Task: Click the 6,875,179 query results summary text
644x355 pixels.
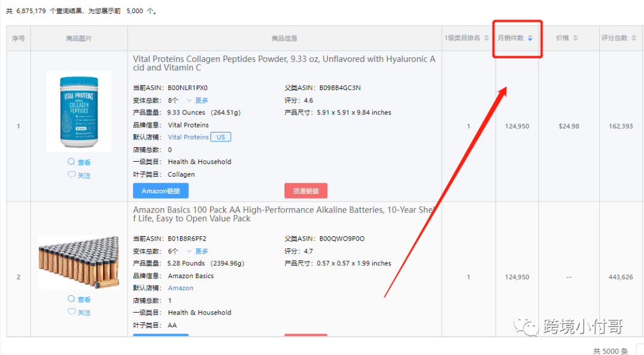Action: pyautogui.click(x=81, y=11)
